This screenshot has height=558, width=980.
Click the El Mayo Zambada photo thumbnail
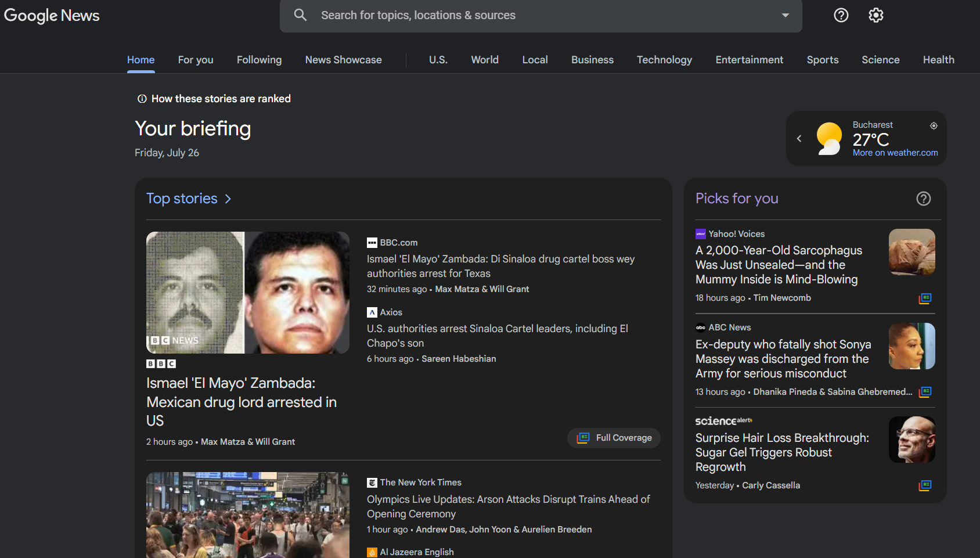[248, 293]
